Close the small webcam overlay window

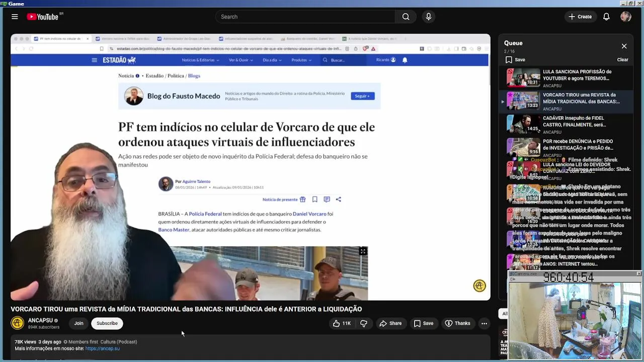(x=638, y=274)
